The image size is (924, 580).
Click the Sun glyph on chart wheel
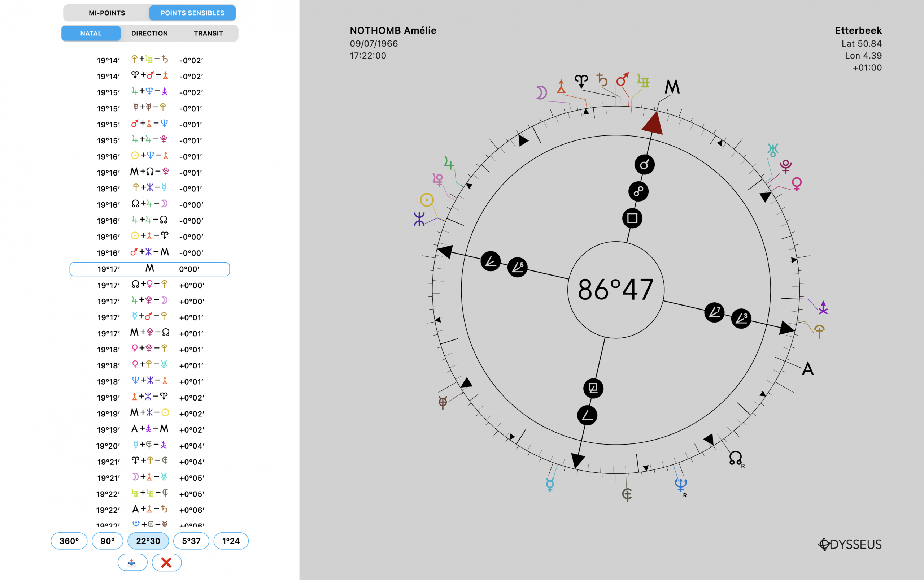[x=427, y=200]
